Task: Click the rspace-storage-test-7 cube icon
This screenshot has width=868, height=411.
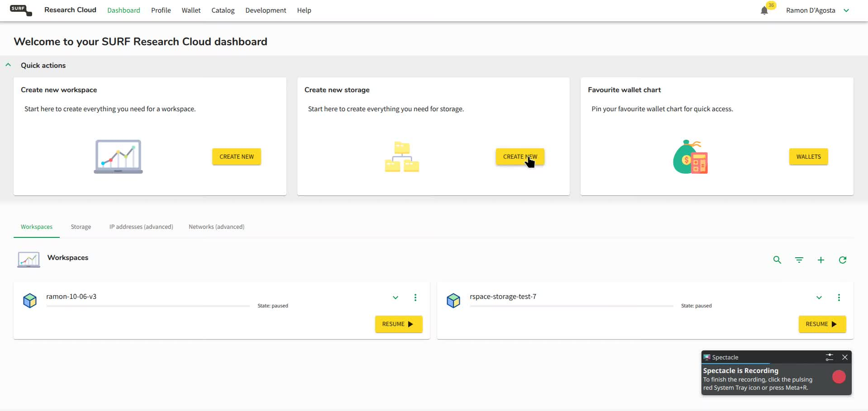Action: pos(453,301)
